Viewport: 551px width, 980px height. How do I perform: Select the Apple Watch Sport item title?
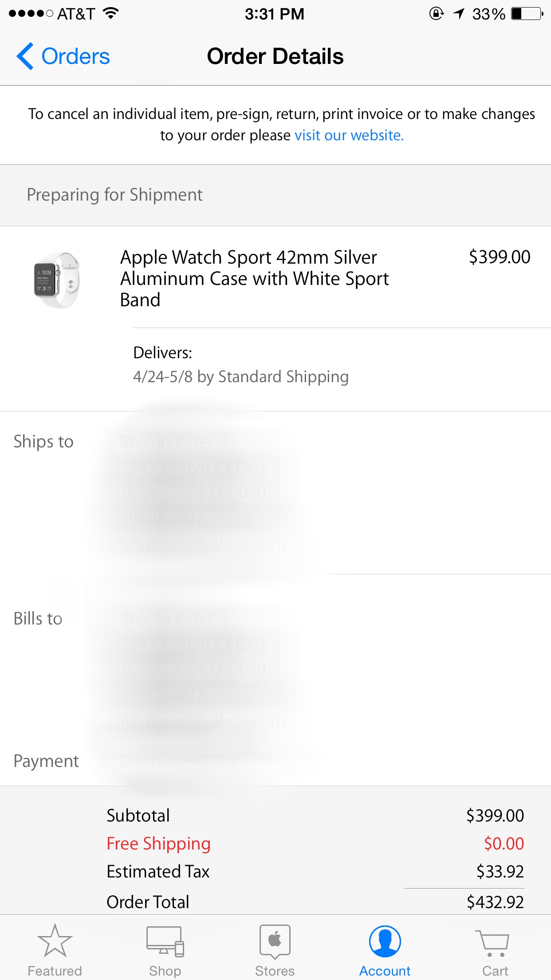coord(255,279)
